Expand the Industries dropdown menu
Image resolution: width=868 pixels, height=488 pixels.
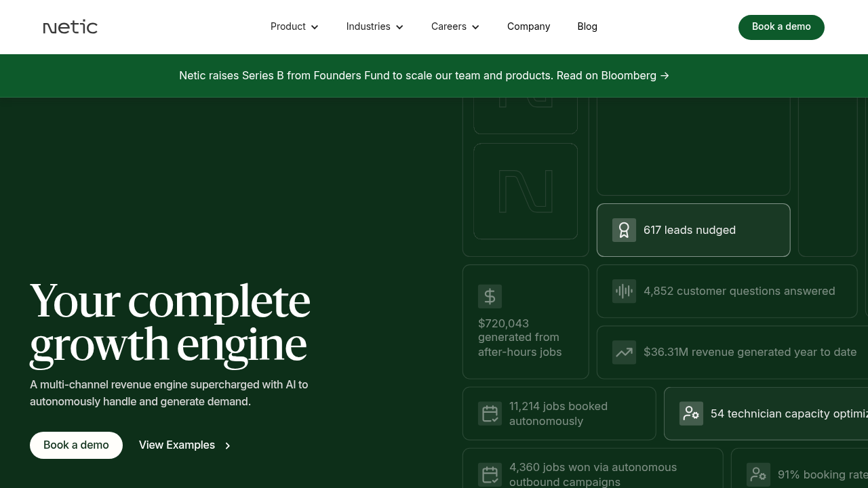tap(374, 26)
